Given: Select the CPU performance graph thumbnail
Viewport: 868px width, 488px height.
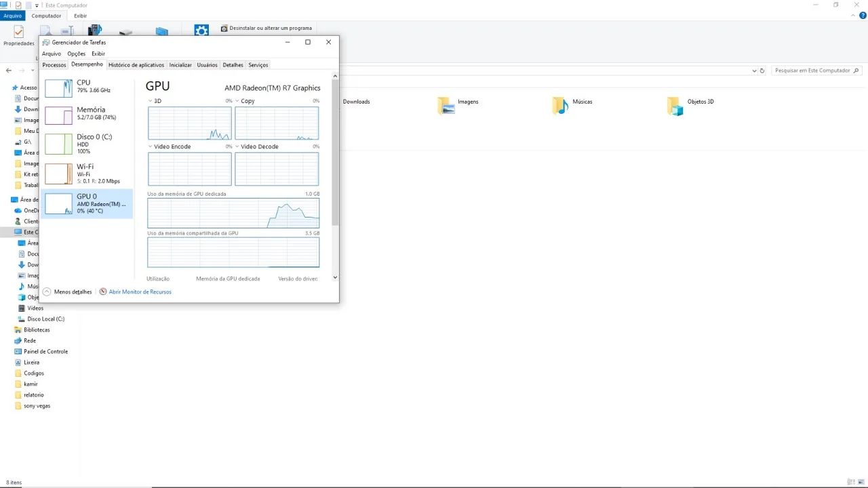Looking at the screenshot, I should [x=58, y=88].
